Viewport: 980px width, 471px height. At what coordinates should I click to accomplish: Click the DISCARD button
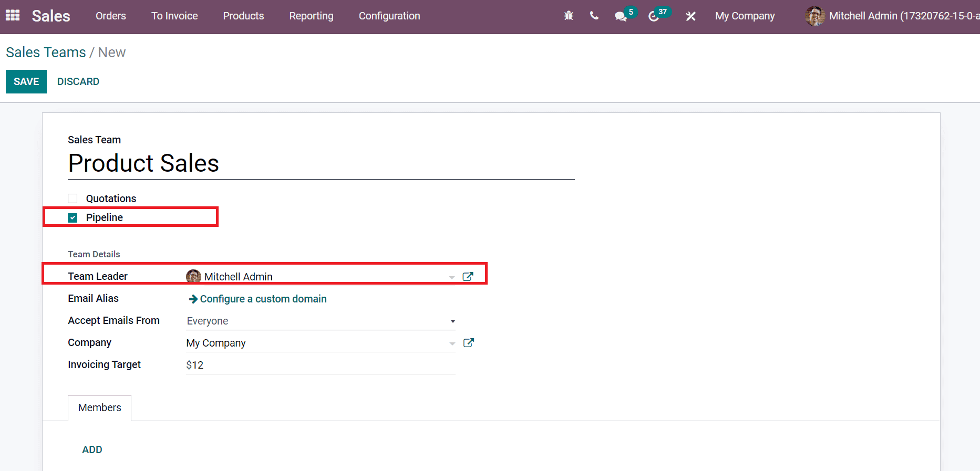click(x=78, y=81)
